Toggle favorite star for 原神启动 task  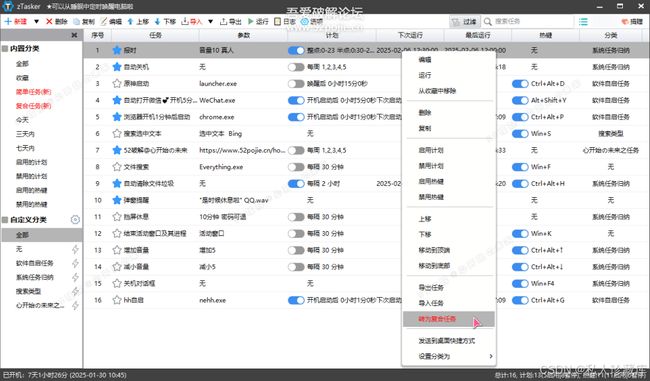point(117,83)
